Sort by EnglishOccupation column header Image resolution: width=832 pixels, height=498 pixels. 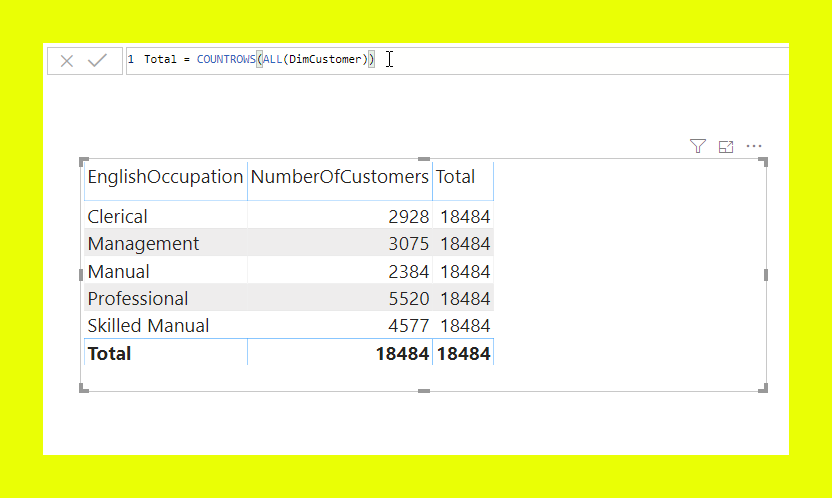165,177
